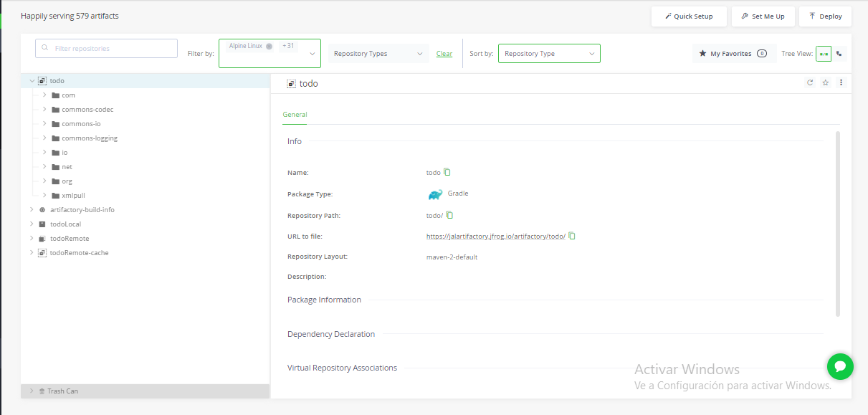Expand the todoRemote repository
This screenshot has height=415, width=868.
tap(32, 239)
